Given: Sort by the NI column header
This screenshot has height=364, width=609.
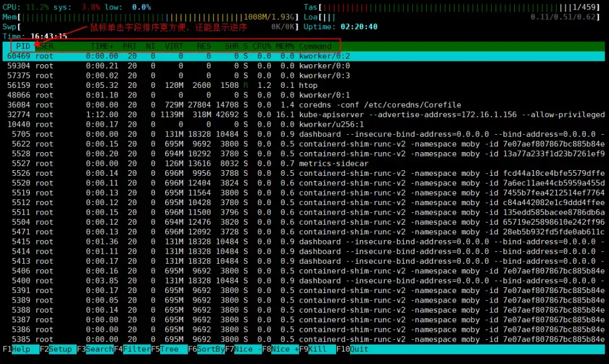Looking at the screenshot, I should click(151, 46).
